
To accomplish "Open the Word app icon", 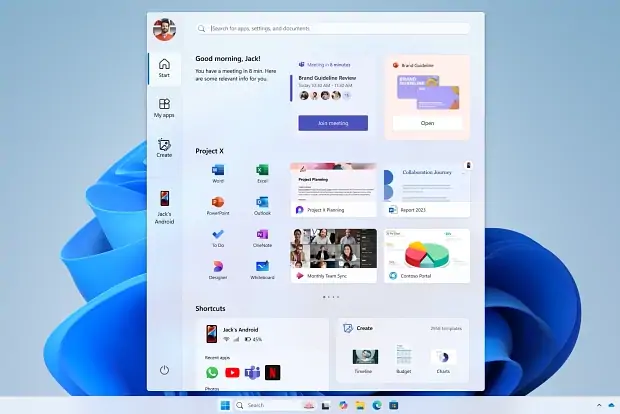I will [217, 171].
